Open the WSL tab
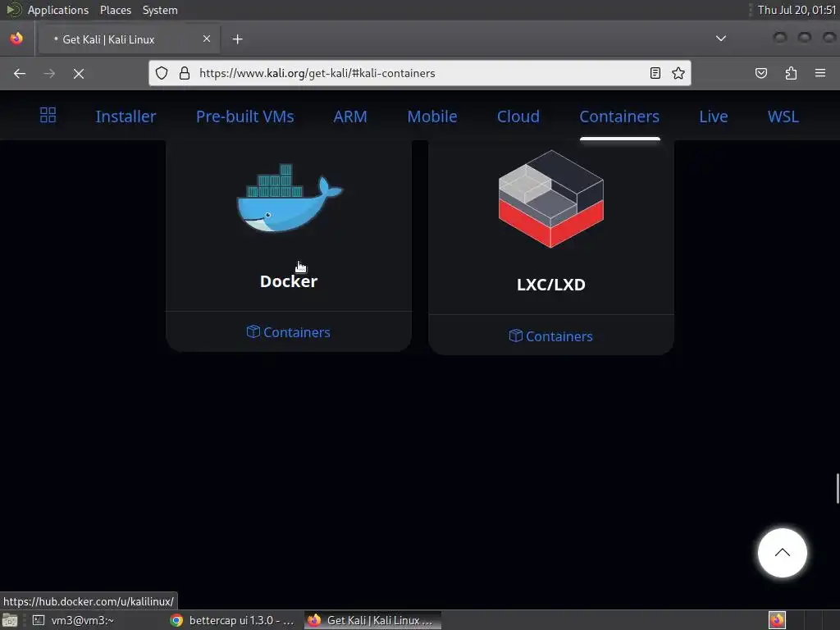This screenshot has width=840, height=630. pyautogui.click(x=783, y=116)
